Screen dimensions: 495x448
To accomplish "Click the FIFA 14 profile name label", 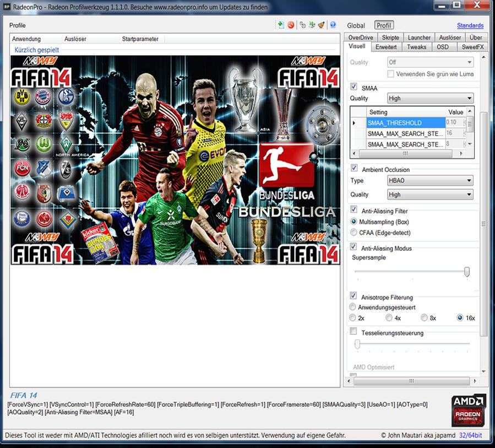I will click(x=24, y=395).
